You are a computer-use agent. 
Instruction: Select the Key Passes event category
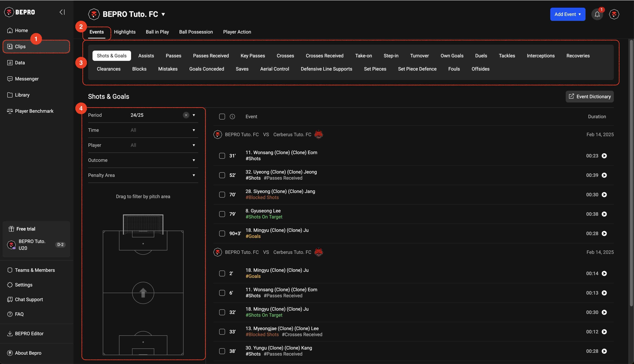(253, 56)
